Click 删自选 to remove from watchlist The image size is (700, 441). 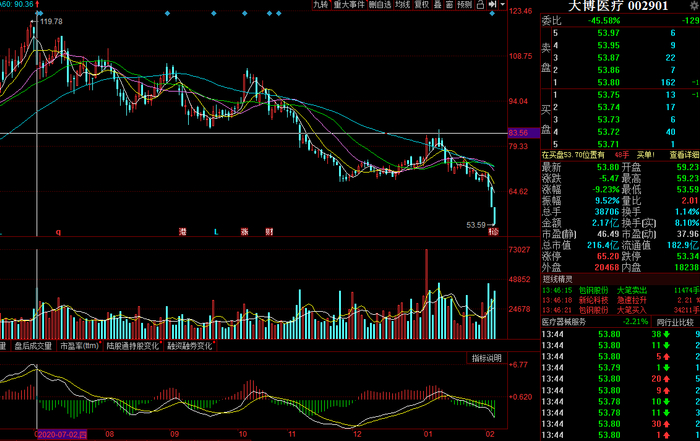[x=379, y=5]
